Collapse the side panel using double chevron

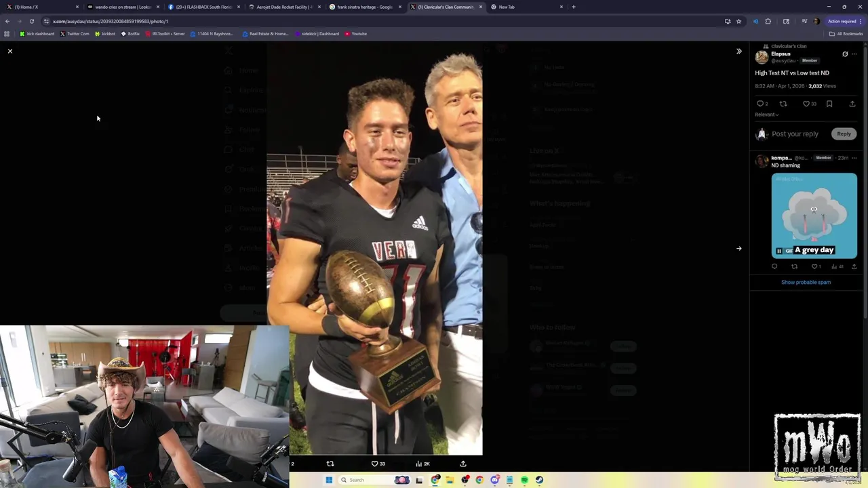click(739, 52)
